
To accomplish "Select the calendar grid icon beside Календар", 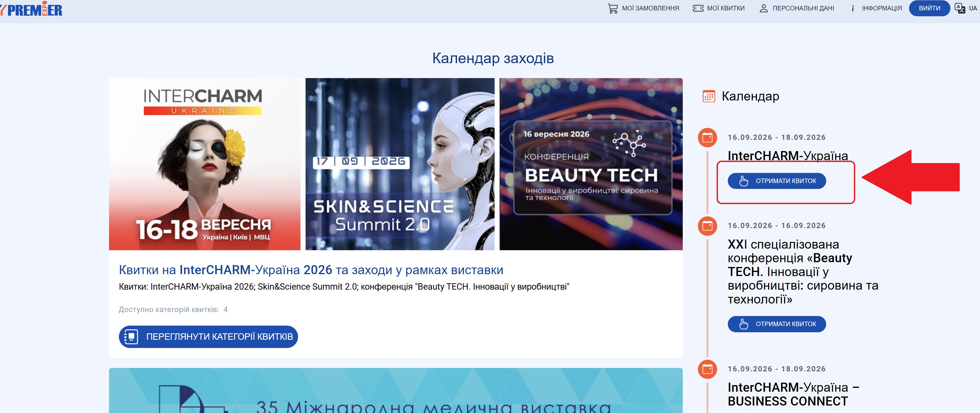I will click(708, 96).
